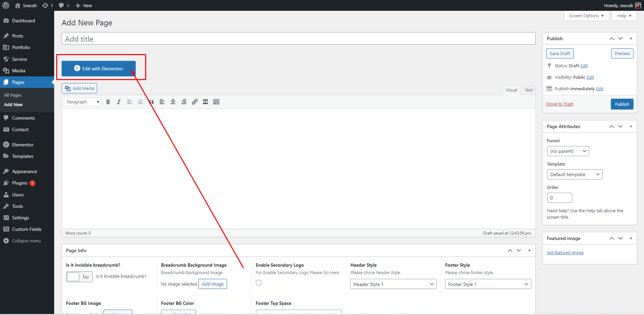The width and height of the screenshot is (644, 315).
Task: Check the Enable Secondary Logo checkbox
Action: pos(259,283)
